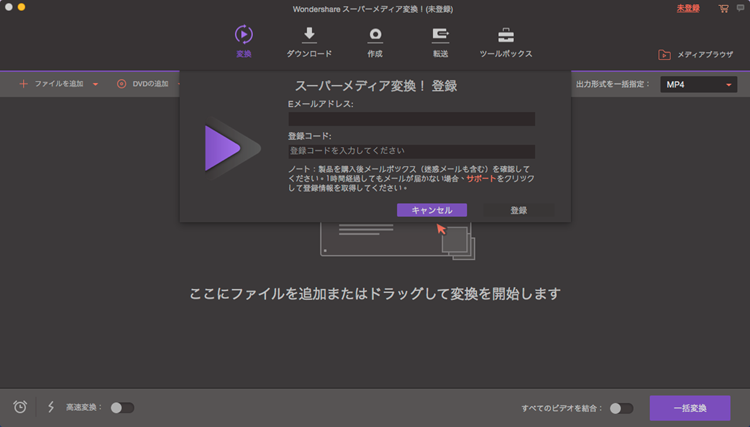
Task: Click the red 未登録 unregistered link
Action: click(688, 9)
